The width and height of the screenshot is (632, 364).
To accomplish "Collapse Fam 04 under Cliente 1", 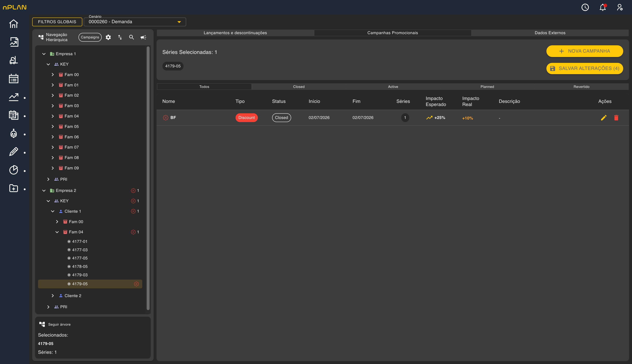I will [x=57, y=232].
